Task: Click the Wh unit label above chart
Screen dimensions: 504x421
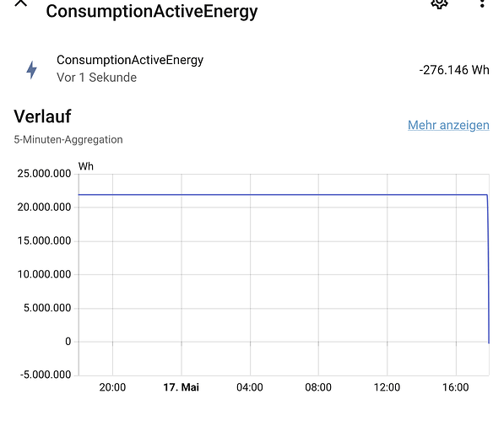Action: point(86,166)
